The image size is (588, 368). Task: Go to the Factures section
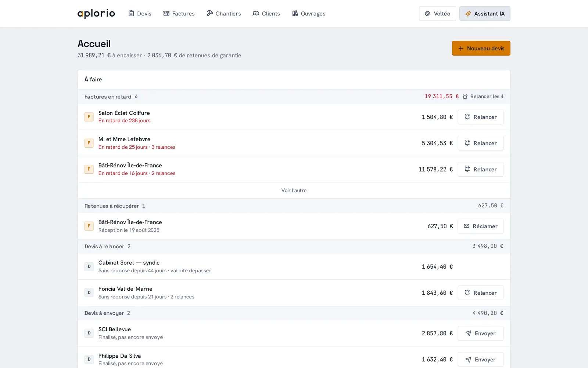tap(179, 14)
